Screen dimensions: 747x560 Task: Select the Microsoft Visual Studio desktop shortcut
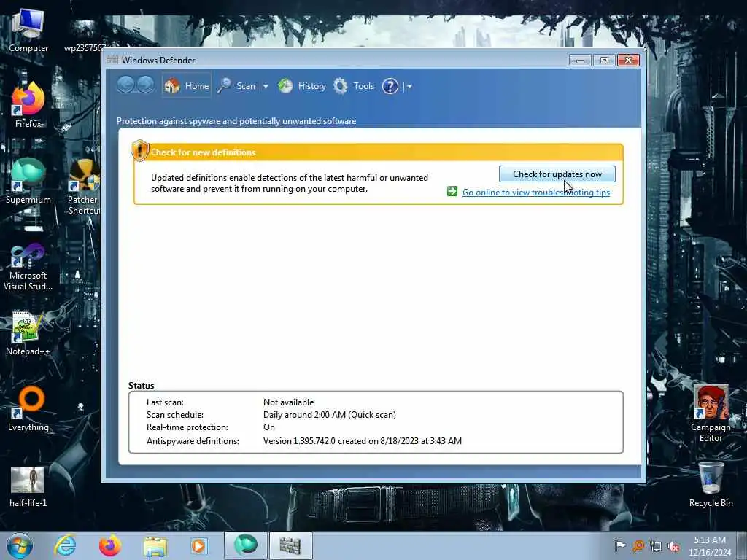[x=28, y=267]
